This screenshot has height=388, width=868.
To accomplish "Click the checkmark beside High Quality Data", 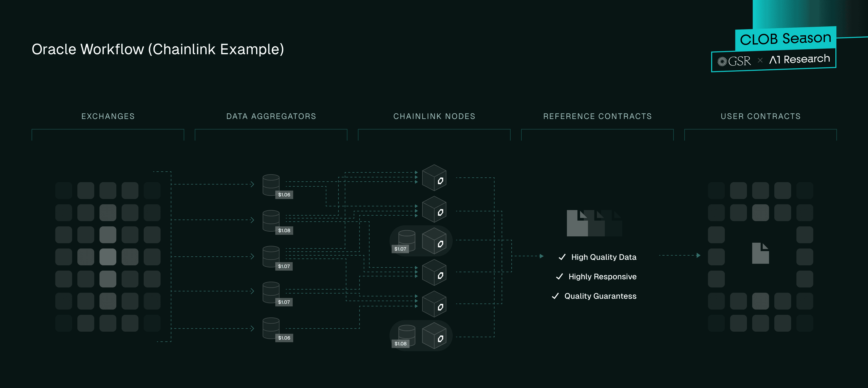I will pyautogui.click(x=562, y=257).
